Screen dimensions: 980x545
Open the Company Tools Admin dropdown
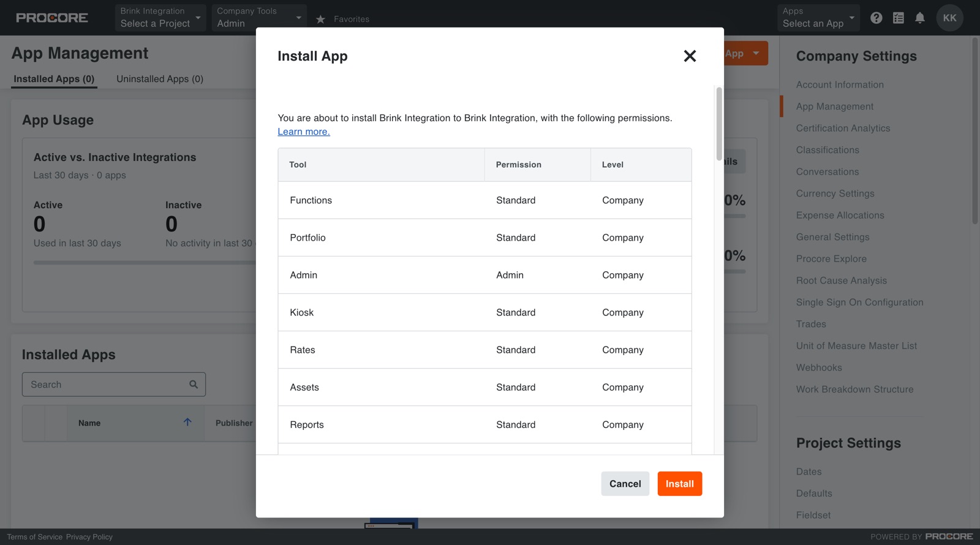click(259, 18)
